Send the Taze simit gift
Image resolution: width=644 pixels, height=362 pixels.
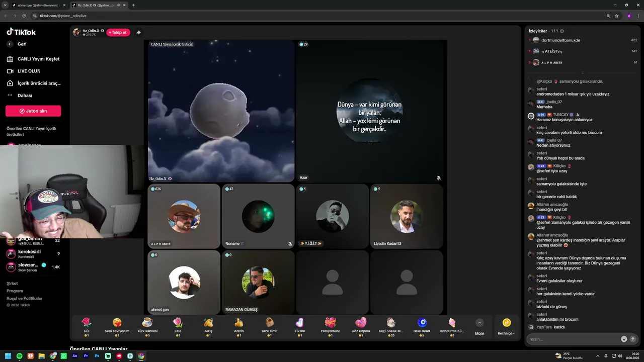pos(269,326)
